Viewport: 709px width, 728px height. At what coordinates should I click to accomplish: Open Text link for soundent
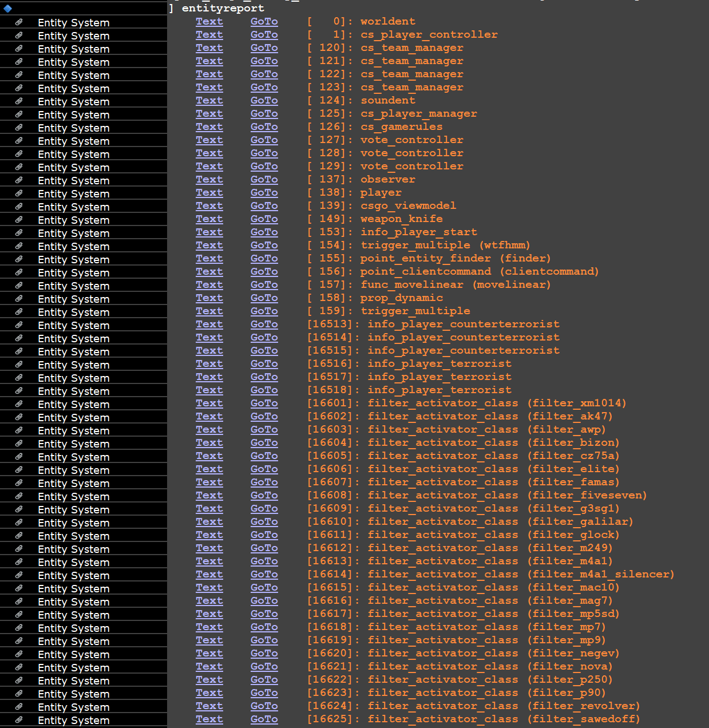[x=209, y=101]
